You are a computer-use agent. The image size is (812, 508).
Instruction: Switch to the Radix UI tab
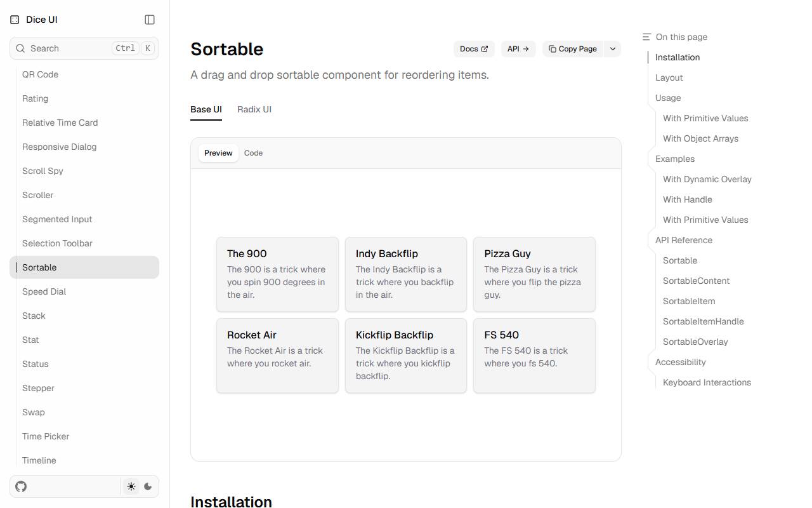pos(254,109)
